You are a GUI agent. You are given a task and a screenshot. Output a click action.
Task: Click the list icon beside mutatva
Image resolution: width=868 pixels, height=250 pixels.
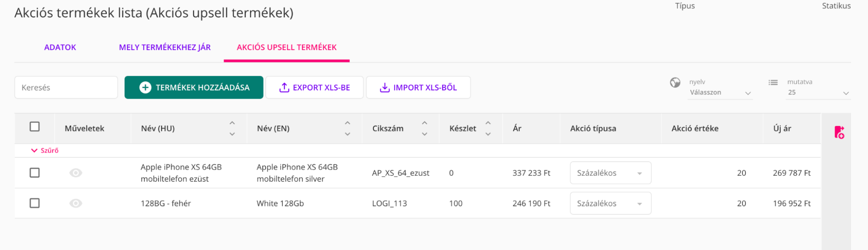point(773,82)
